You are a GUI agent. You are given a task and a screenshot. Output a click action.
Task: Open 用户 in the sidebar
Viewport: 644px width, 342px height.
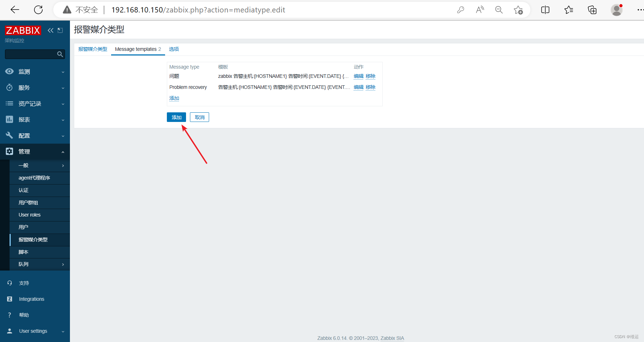(40, 227)
